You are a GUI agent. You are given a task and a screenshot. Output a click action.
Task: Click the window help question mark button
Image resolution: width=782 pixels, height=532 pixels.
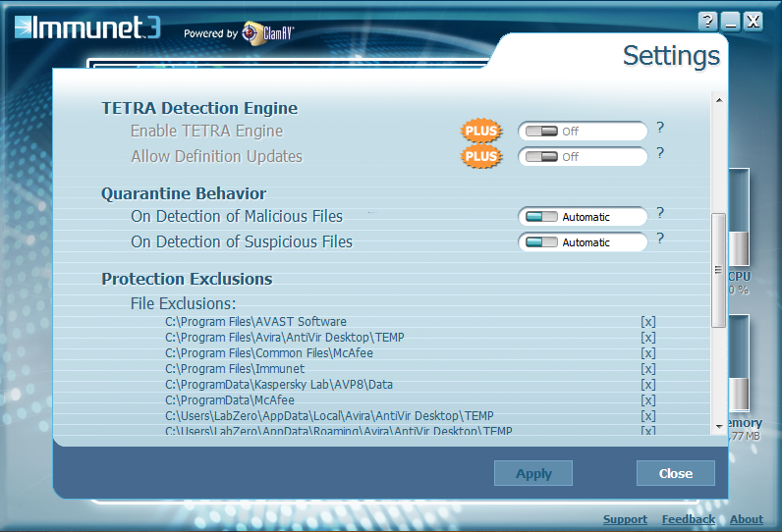[707, 22]
